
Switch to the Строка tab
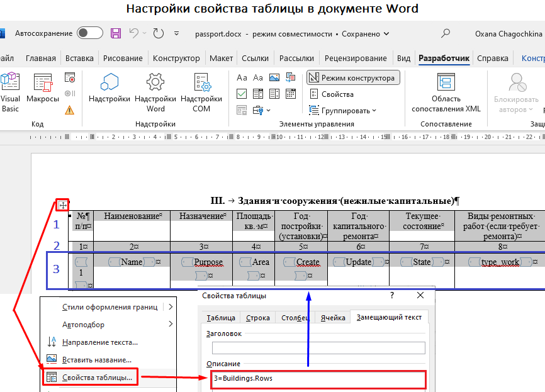[258, 318]
